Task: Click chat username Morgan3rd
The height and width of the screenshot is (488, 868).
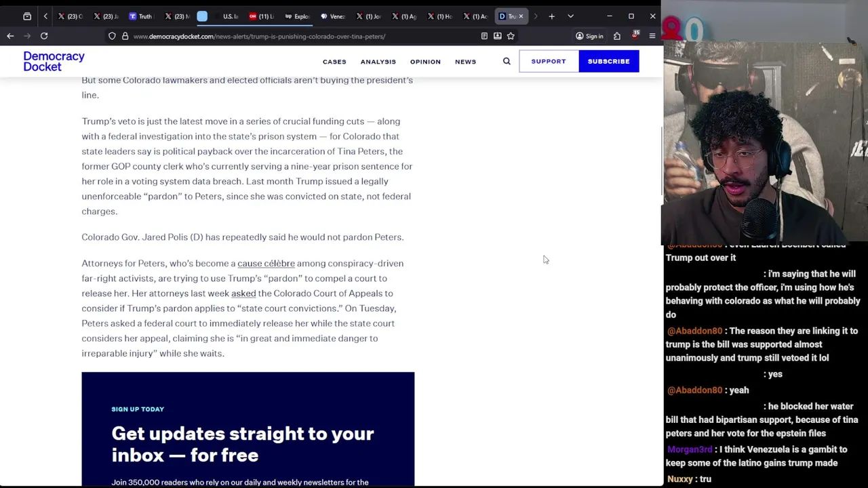Action: pyautogui.click(x=690, y=449)
